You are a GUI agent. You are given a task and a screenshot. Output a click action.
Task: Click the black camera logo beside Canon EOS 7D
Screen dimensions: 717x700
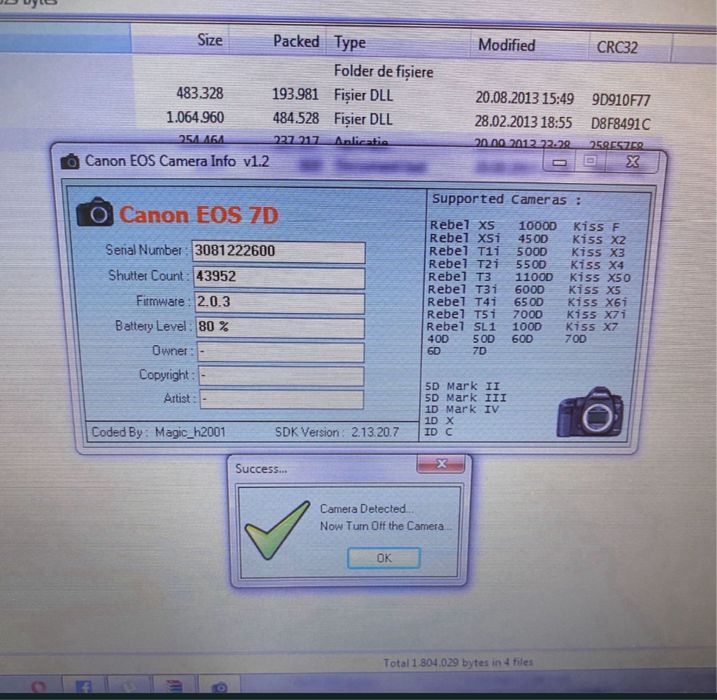tap(95, 213)
